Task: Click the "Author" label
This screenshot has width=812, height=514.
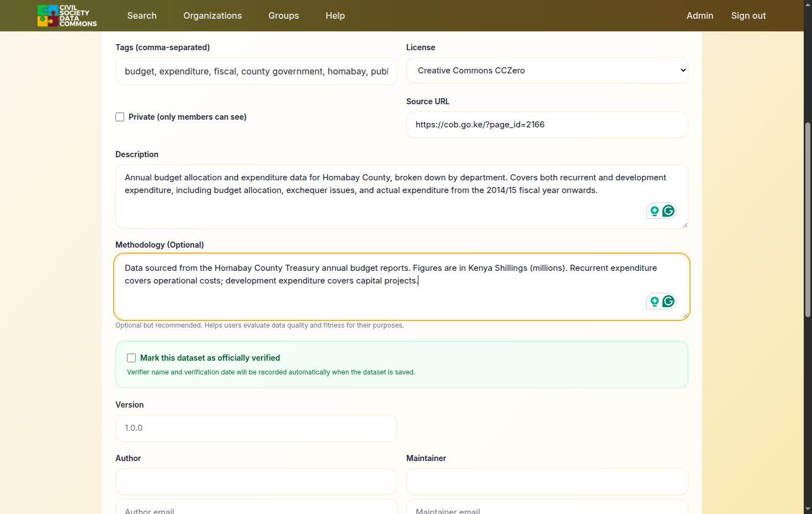Action: tap(128, 458)
